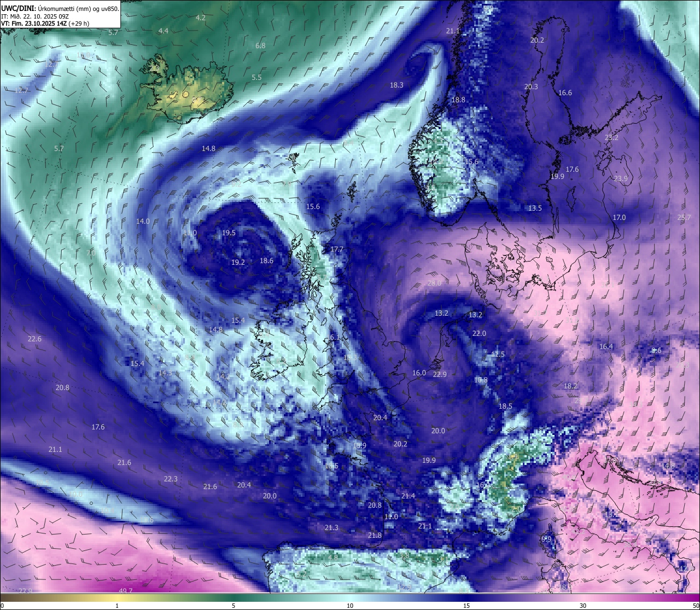Select the 25.7 value near the eastern map border
This screenshot has width=700, height=610.
coord(684,217)
